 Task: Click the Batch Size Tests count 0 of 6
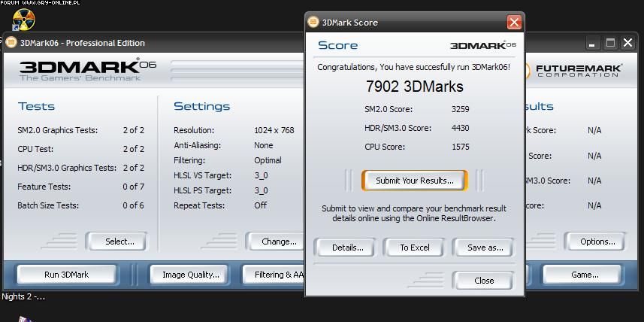pyautogui.click(x=134, y=205)
